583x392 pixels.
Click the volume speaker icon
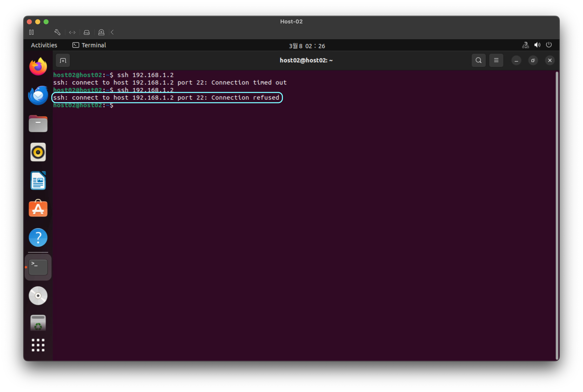point(537,45)
